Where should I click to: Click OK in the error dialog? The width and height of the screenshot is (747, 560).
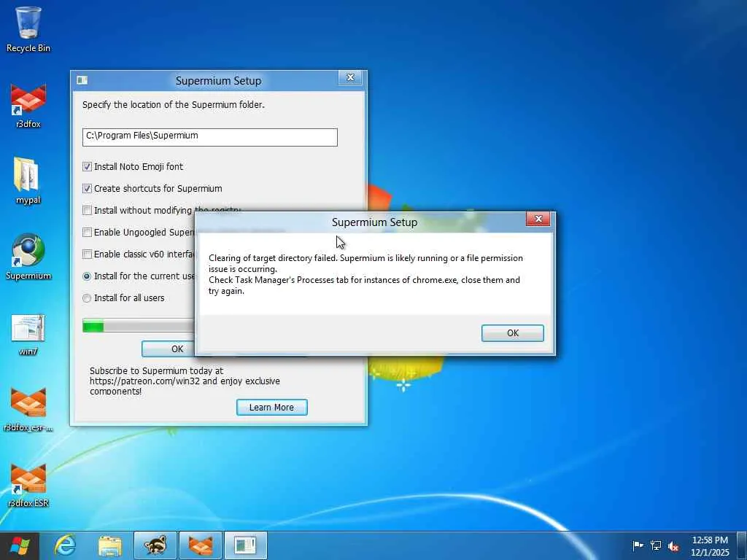513,332
